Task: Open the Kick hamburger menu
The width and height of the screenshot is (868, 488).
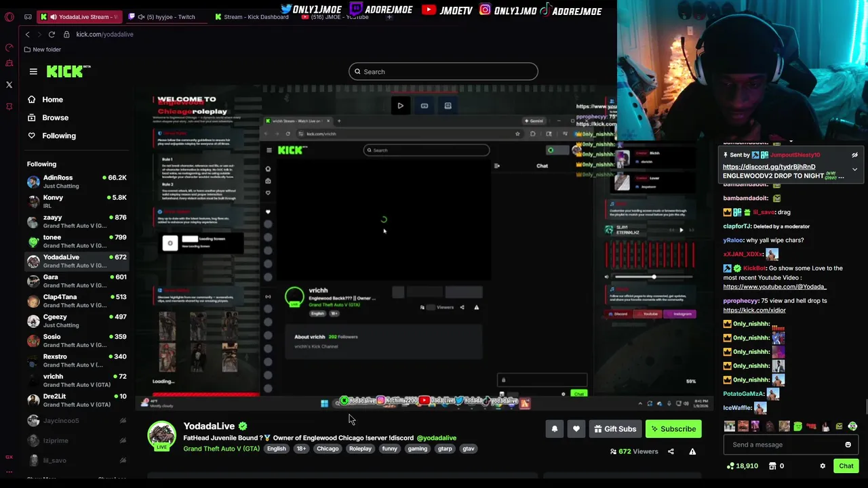Action: click(x=33, y=71)
